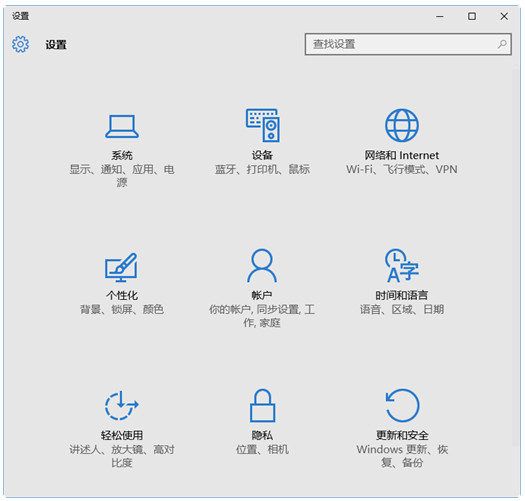This screenshot has height=501, width=525.
Task: Click the description 讲述人、放大镜、高对比度
Action: [122, 456]
